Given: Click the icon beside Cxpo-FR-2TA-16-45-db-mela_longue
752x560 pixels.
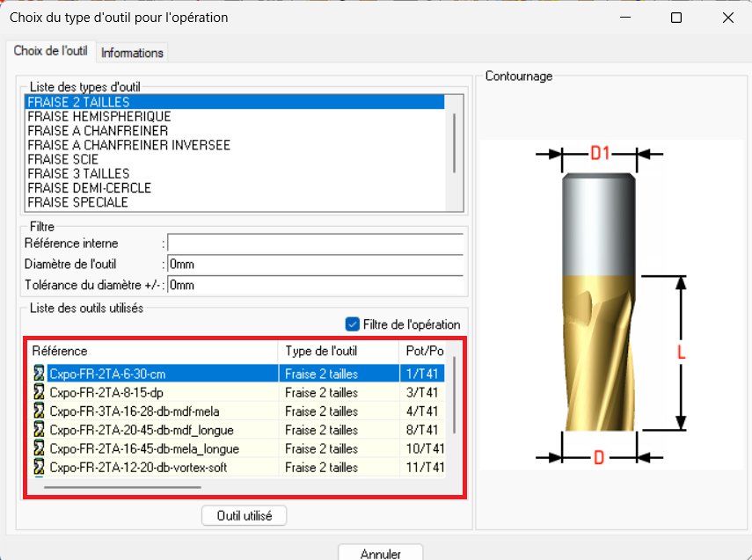Looking at the screenshot, I should pyautogui.click(x=39, y=448).
